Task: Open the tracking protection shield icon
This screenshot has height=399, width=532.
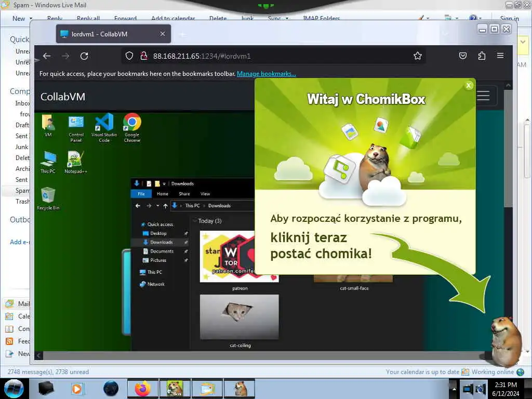Action: tap(129, 56)
